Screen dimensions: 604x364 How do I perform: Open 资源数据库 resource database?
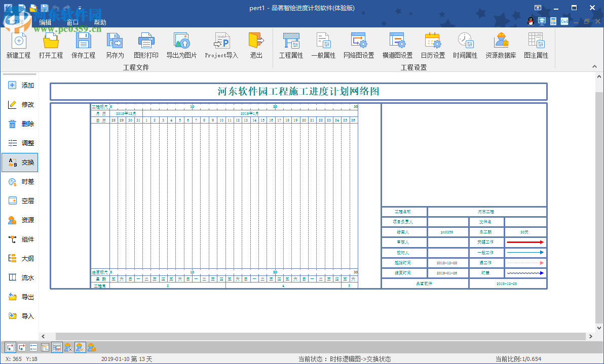pyautogui.click(x=501, y=46)
